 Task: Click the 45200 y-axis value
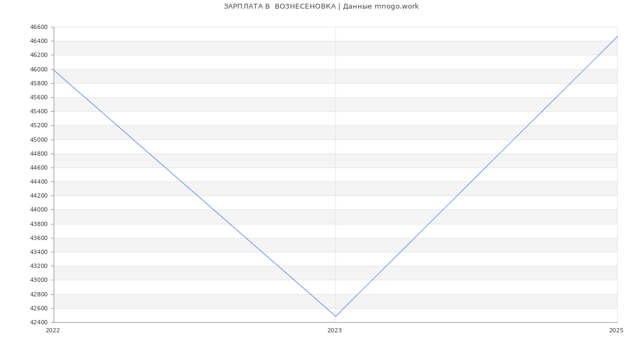(x=39, y=125)
